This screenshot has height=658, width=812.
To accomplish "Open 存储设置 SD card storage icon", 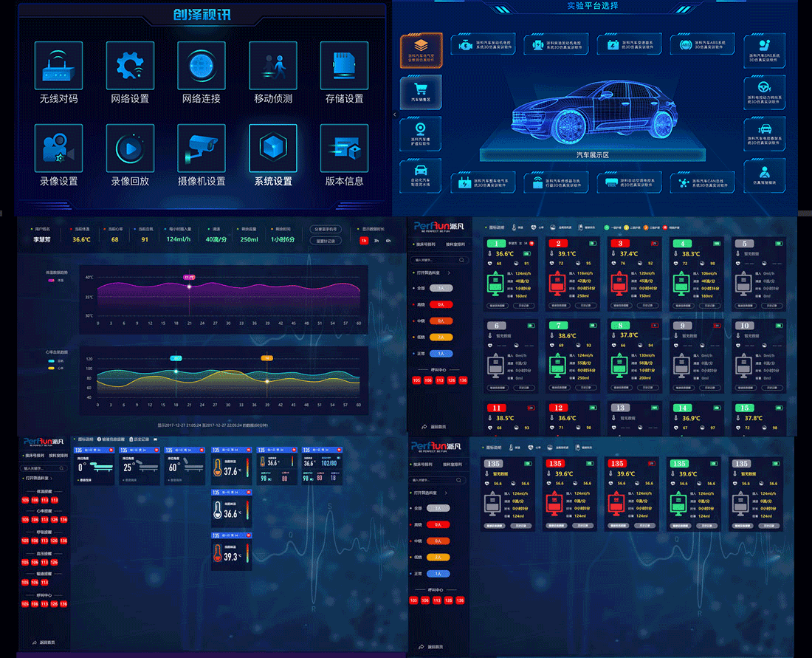I will point(344,66).
